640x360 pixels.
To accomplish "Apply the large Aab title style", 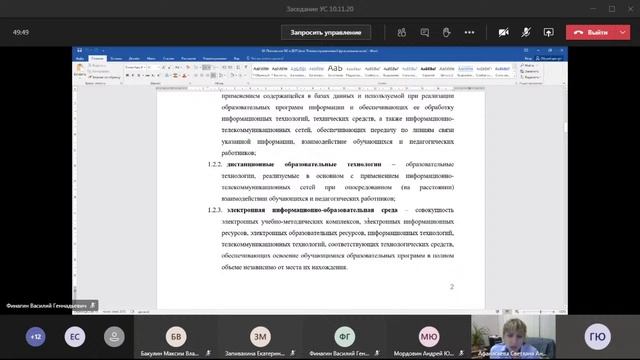I will click(335, 70).
